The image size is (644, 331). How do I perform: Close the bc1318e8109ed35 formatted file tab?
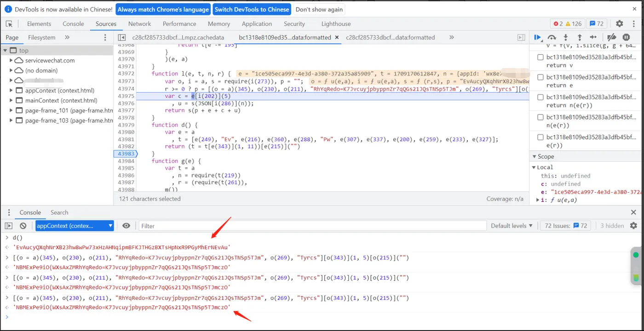point(337,37)
